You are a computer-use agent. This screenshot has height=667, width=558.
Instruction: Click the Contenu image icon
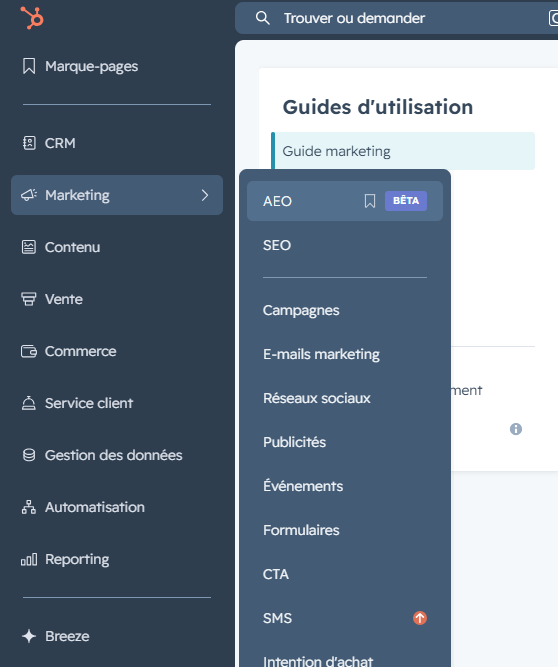(x=29, y=247)
